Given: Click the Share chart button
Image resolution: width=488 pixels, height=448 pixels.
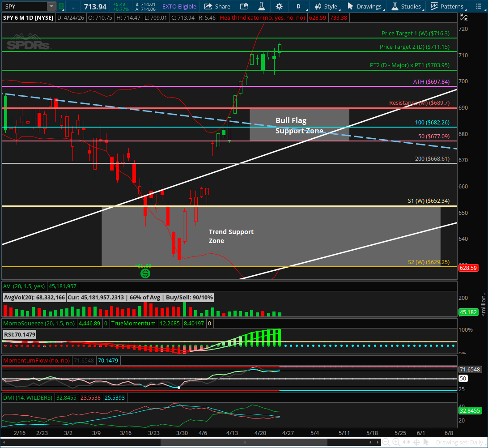Looking at the screenshot, I should point(217,6).
